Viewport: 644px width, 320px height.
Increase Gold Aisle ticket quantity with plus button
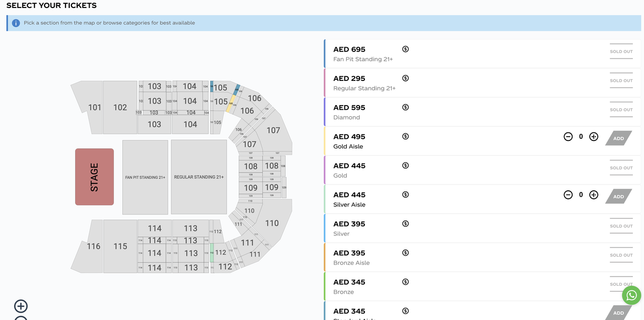(593, 136)
